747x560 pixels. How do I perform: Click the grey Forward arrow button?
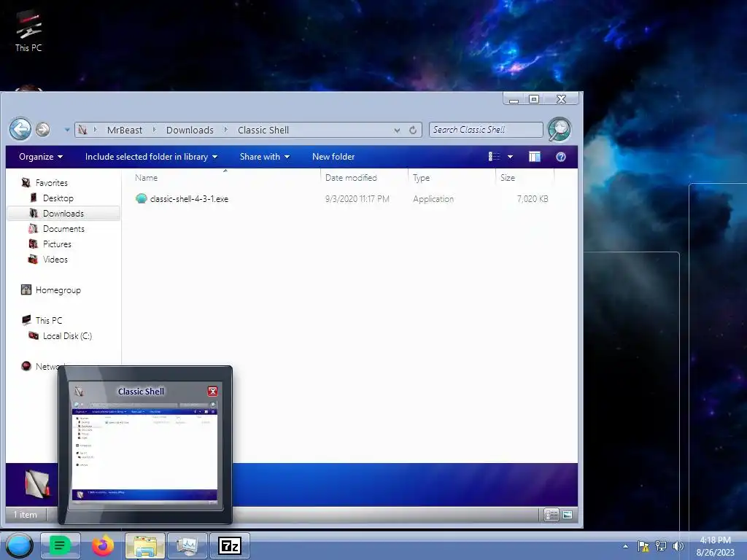pyautogui.click(x=43, y=130)
